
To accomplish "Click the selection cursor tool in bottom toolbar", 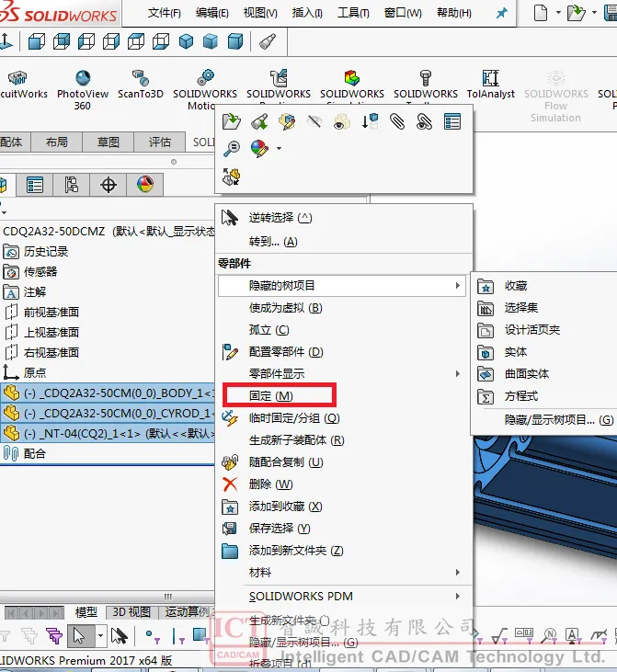I will tap(79, 635).
